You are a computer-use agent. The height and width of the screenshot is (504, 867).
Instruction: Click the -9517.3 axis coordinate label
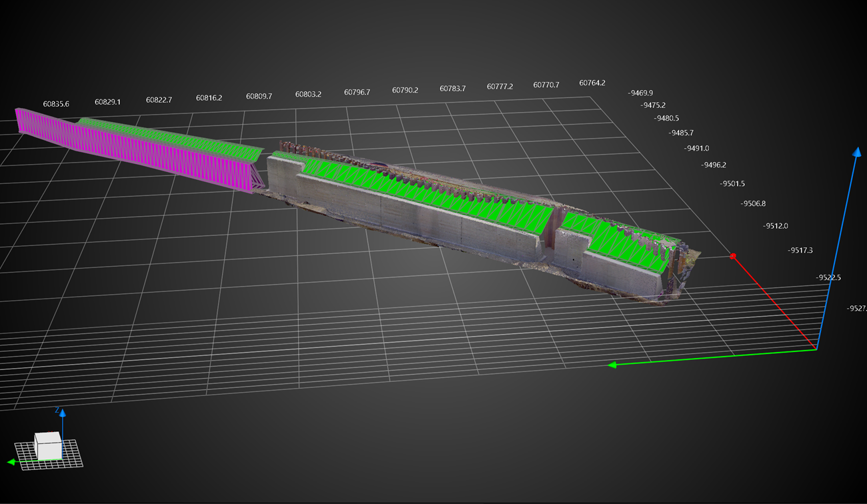pos(800,251)
